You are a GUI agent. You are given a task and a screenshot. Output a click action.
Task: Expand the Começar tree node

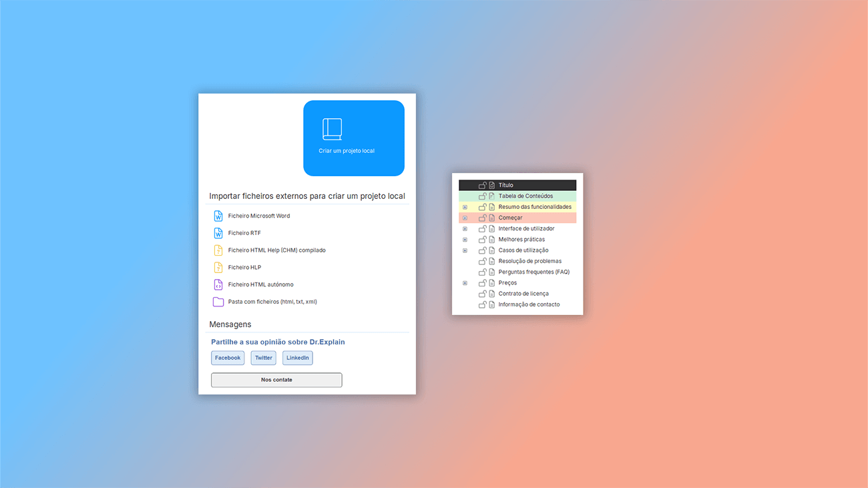tap(465, 218)
